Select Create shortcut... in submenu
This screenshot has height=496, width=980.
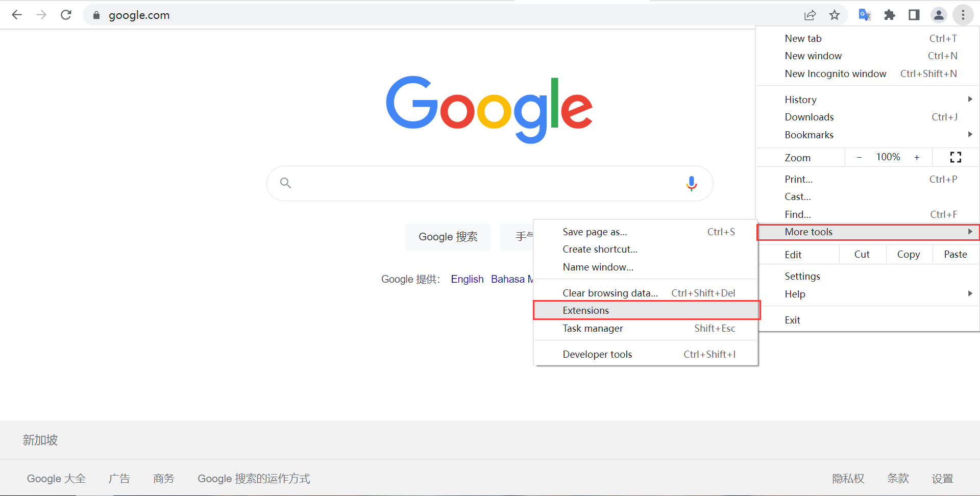(x=646, y=249)
